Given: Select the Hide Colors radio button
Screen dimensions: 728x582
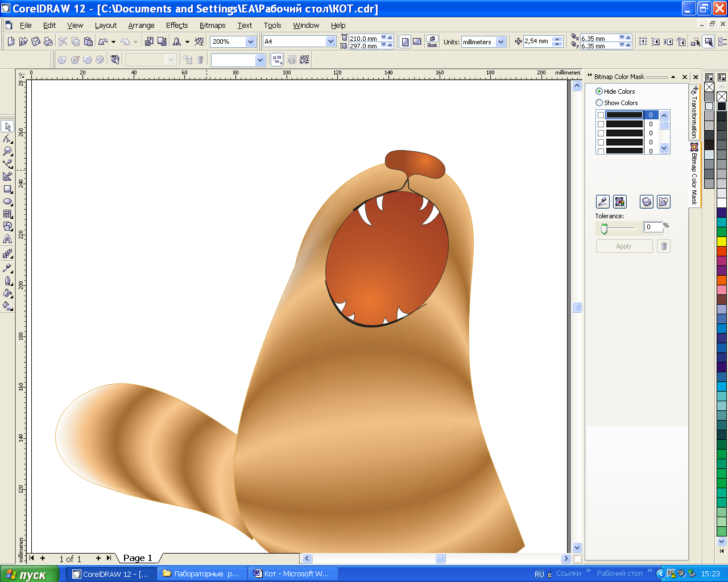Looking at the screenshot, I should coord(599,92).
